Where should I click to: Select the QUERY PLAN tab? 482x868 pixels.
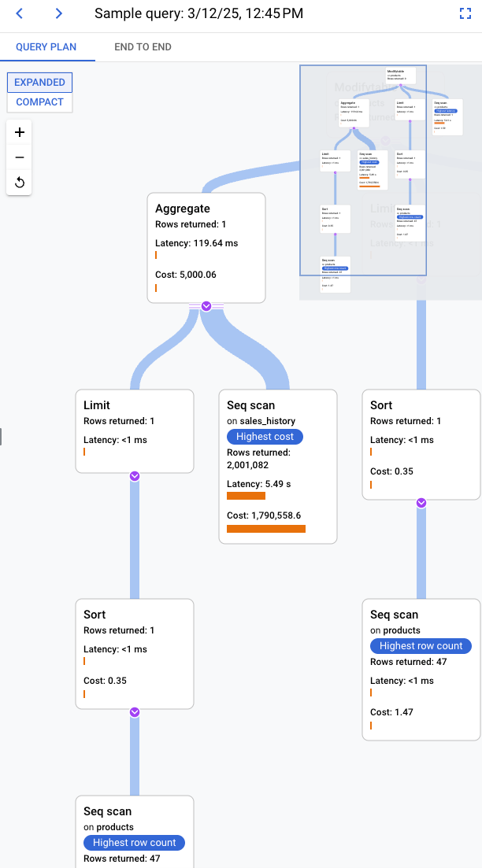pyautogui.click(x=47, y=47)
